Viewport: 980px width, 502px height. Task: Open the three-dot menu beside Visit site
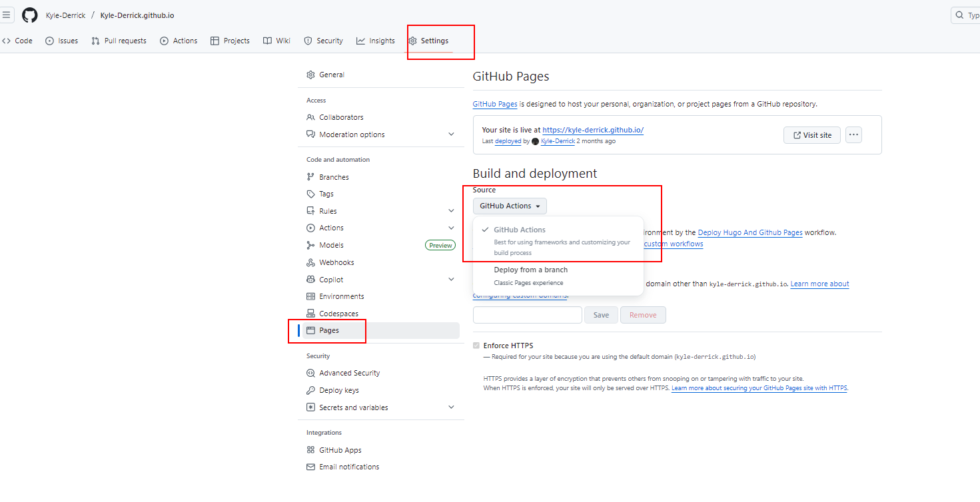[x=853, y=135]
